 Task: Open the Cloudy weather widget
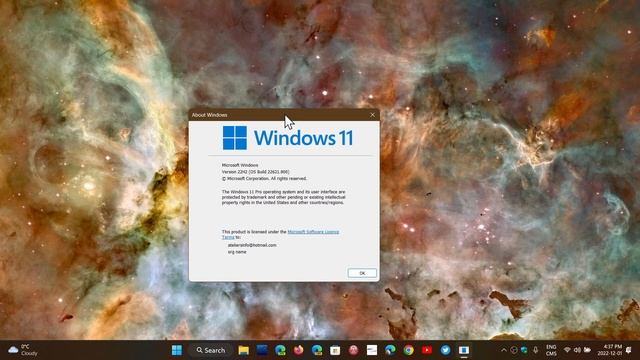(x=23, y=350)
